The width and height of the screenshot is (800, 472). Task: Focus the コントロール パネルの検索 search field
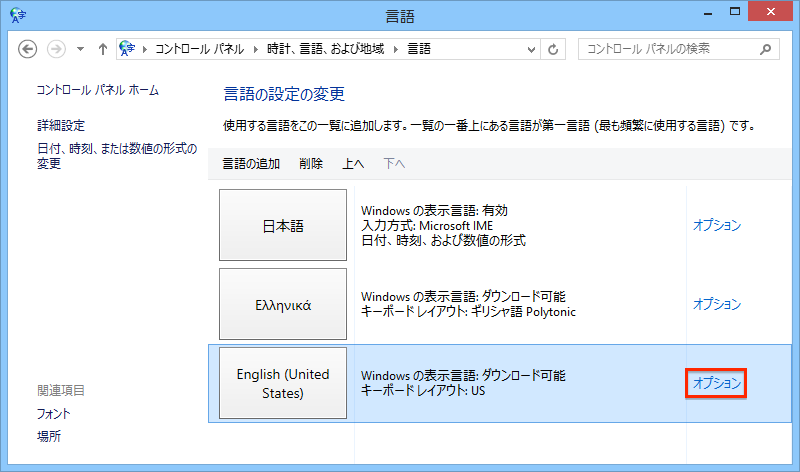click(668, 49)
